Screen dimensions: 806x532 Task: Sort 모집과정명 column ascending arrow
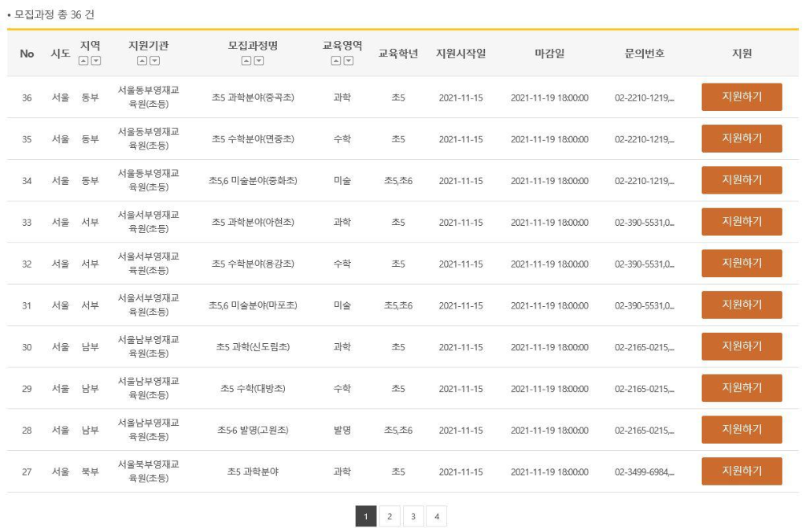point(246,61)
